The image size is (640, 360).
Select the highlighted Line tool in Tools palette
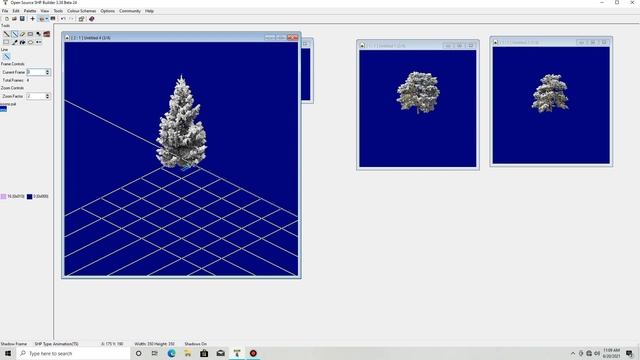pos(15,34)
